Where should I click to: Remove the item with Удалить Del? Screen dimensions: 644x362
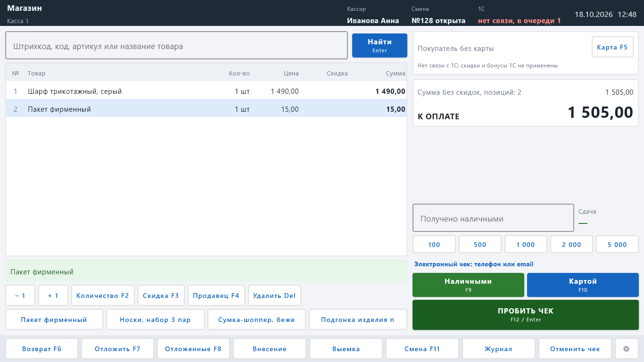(274, 296)
